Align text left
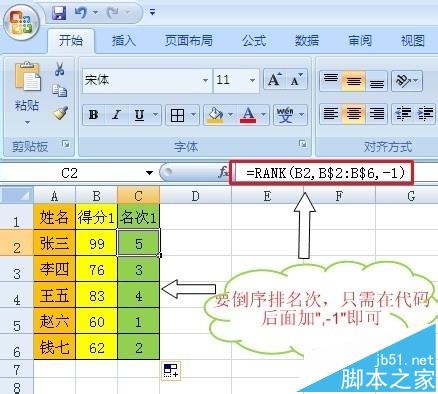 coord(331,114)
